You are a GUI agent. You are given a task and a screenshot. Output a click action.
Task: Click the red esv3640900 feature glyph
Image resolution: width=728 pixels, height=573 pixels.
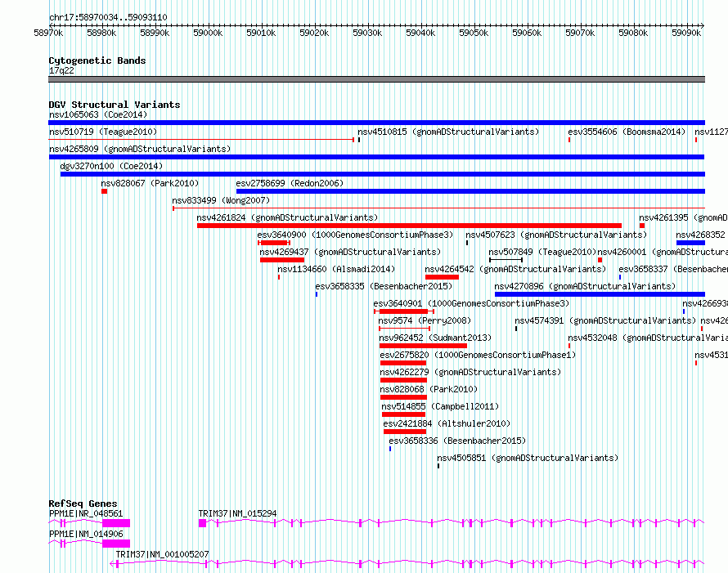(274, 243)
